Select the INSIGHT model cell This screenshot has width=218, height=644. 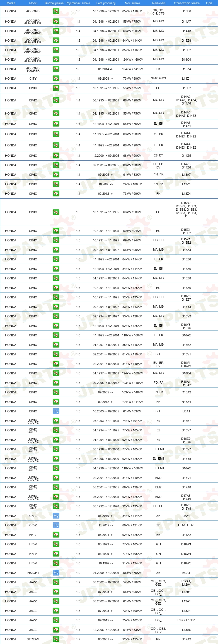click(x=33, y=573)
